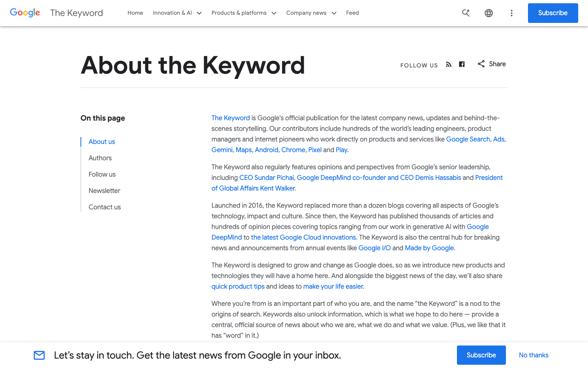Click the banner Subscribe button

(x=481, y=355)
